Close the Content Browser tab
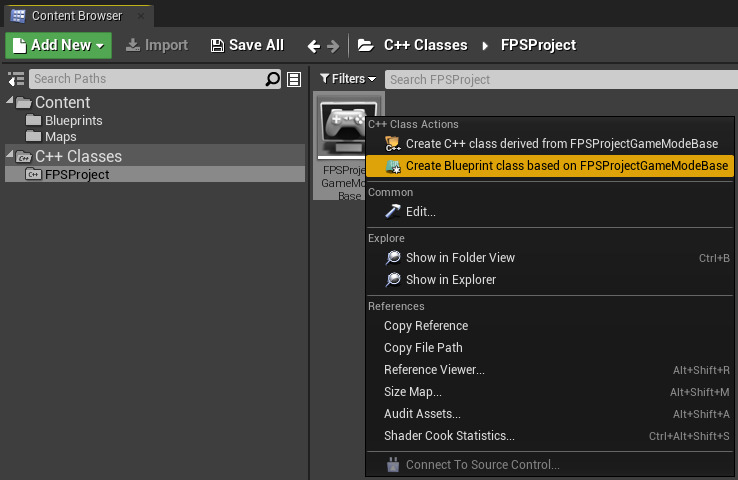Image resolution: width=738 pixels, height=480 pixels. pyautogui.click(x=141, y=16)
